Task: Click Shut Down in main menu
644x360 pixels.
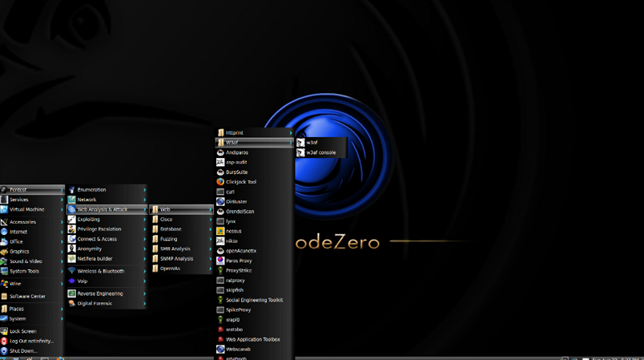Action: point(23,350)
